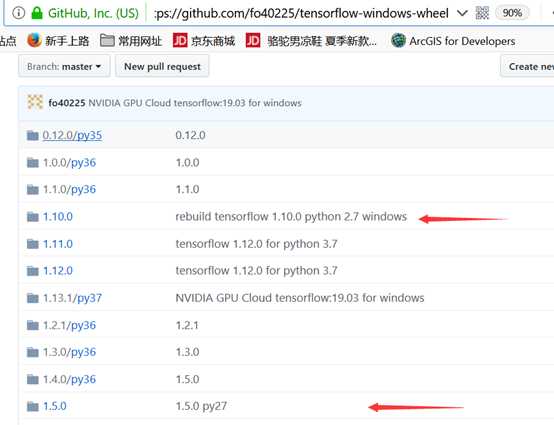Image resolution: width=554 pixels, height=425 pixels.
Task: Open the Branch: master dropdown
Action: point(64,66)
